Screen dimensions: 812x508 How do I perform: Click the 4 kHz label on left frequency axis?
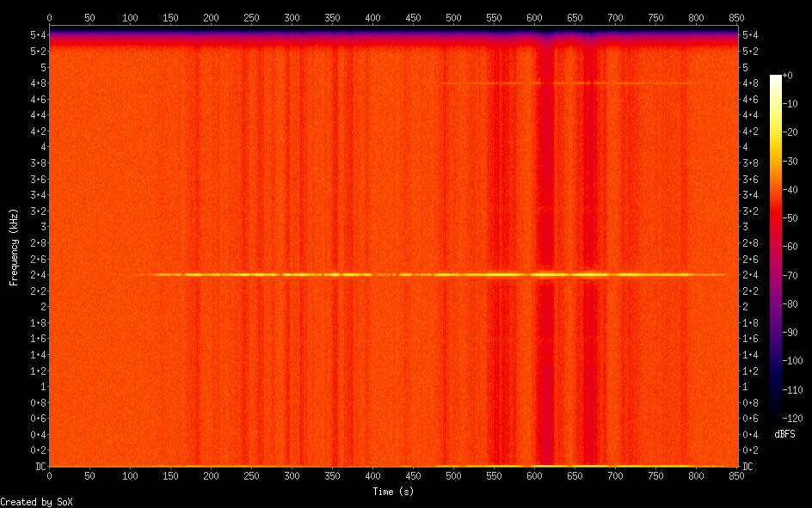tap(42, 147)
